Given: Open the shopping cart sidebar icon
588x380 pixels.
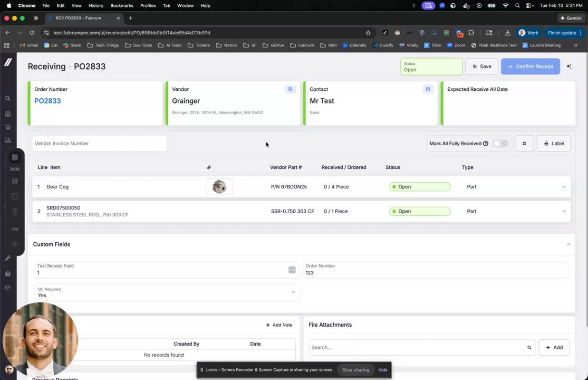Looking at the screenshot, I should (x=7, y=127).
